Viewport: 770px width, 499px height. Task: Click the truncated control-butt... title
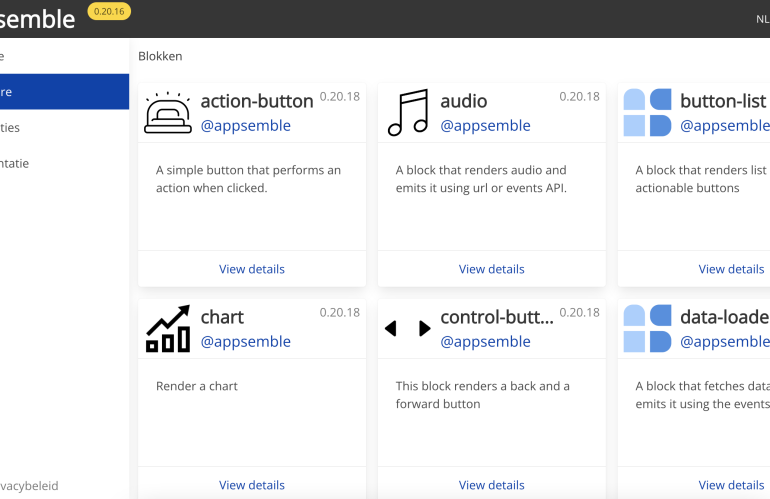pos(497,317)
